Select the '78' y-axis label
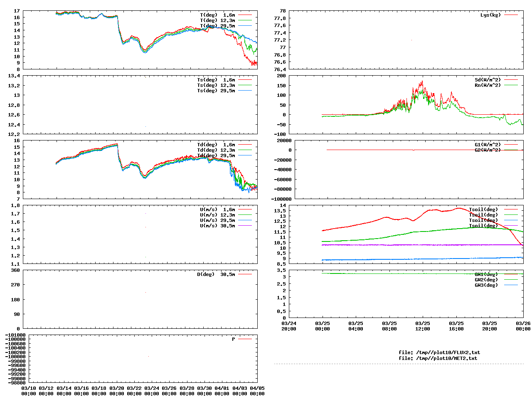Image resolution: width=532 pixels, height=399 pixels. coord(283,11)
